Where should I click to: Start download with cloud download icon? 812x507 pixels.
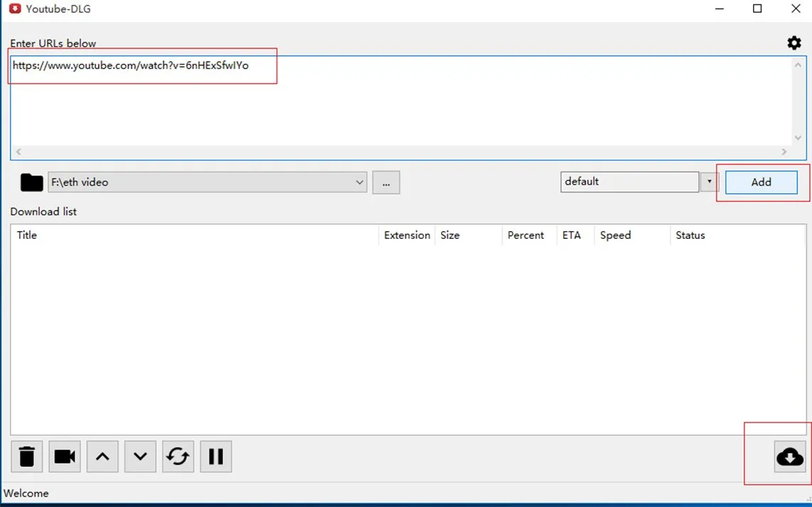point(790,457)
